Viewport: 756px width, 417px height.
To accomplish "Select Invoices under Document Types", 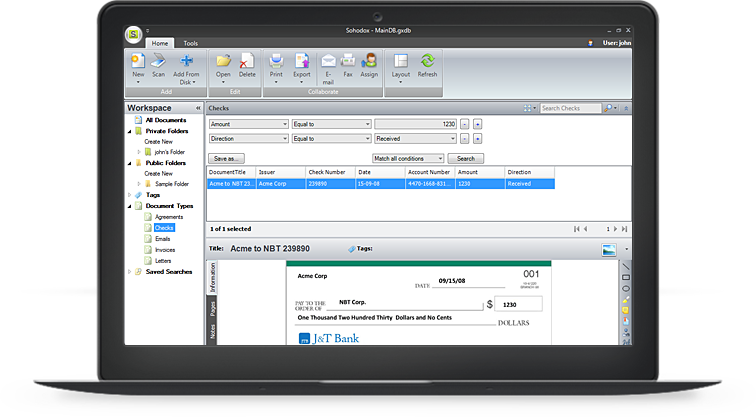I will 164,250.
